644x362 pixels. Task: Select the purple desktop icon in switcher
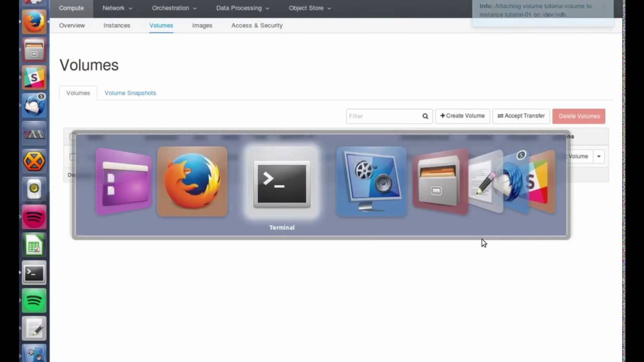[x=124, y=182]
